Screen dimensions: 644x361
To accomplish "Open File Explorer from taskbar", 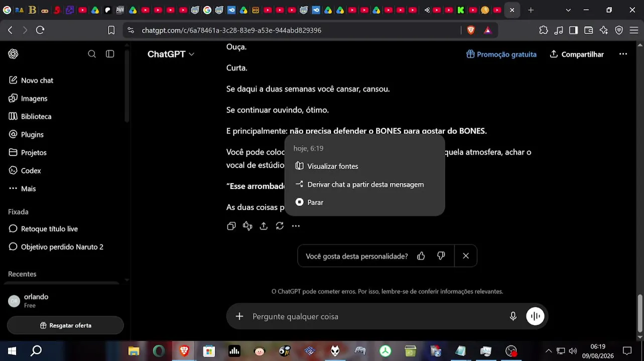I will (x=134, y=351).
